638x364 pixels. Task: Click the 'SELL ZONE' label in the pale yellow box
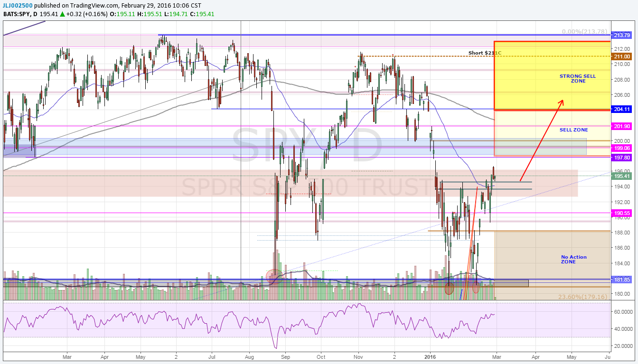[x=574, y=130]
